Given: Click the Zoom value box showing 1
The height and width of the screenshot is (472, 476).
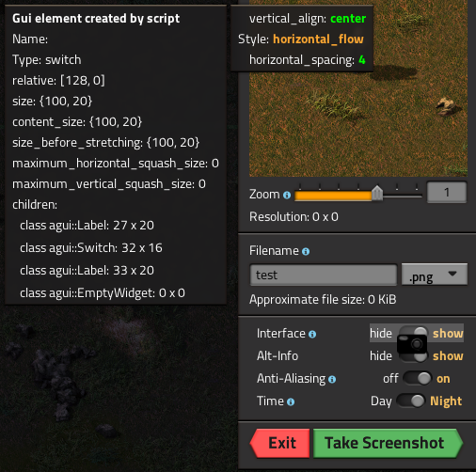Looking at the screenshot, I should 447,192.
